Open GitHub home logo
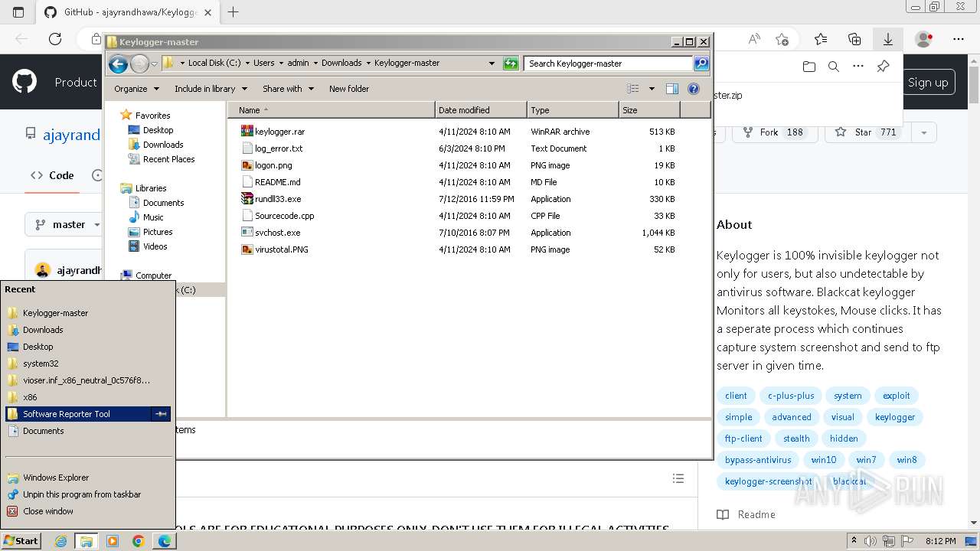 coord(24,82)
